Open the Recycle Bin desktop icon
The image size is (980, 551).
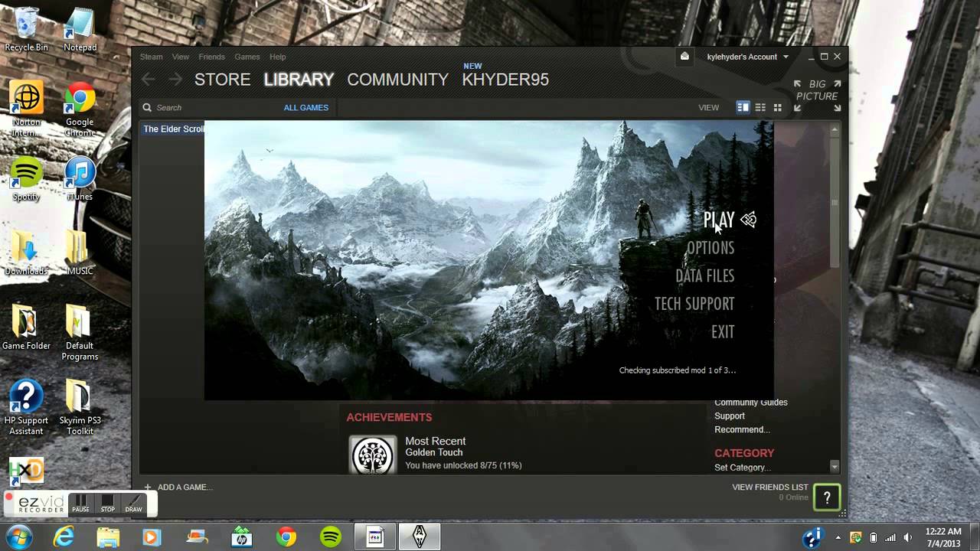pyautogui.click(x=27, y=29)
